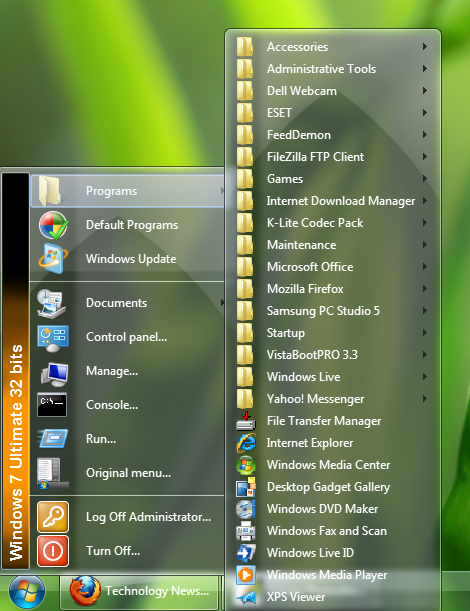Click the Windows Media Player text label
This screenshot has height=611, width=470.
(x=327, y=575)
